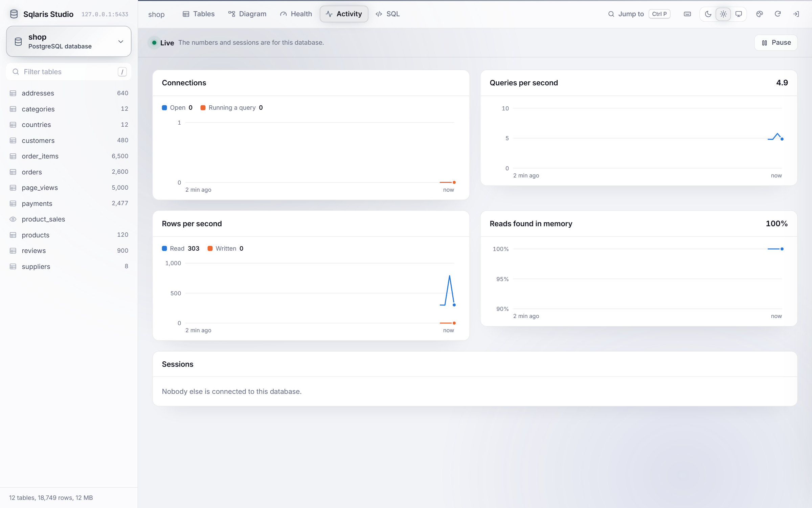Viewport: 812px width, 508px height.
Task: Open the customers table
Action: pos(69,140)
